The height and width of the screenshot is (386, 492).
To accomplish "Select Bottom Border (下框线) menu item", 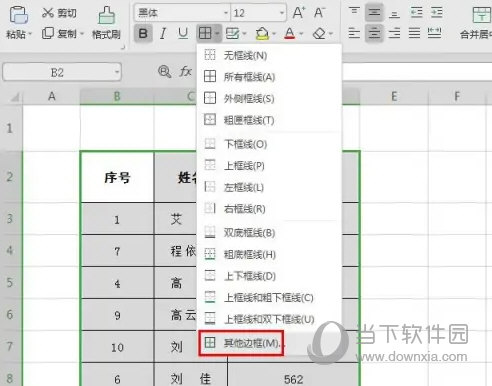I will [x=269, y=144].
